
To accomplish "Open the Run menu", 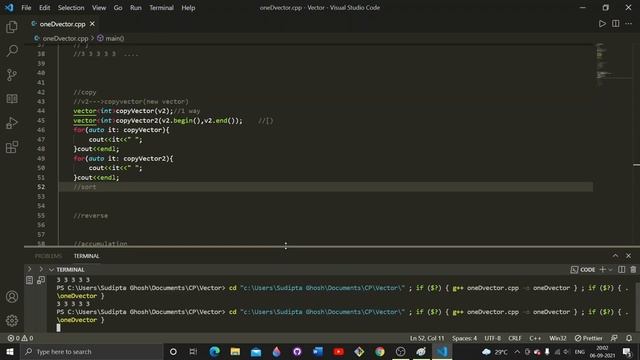I will tap(136, 8).
